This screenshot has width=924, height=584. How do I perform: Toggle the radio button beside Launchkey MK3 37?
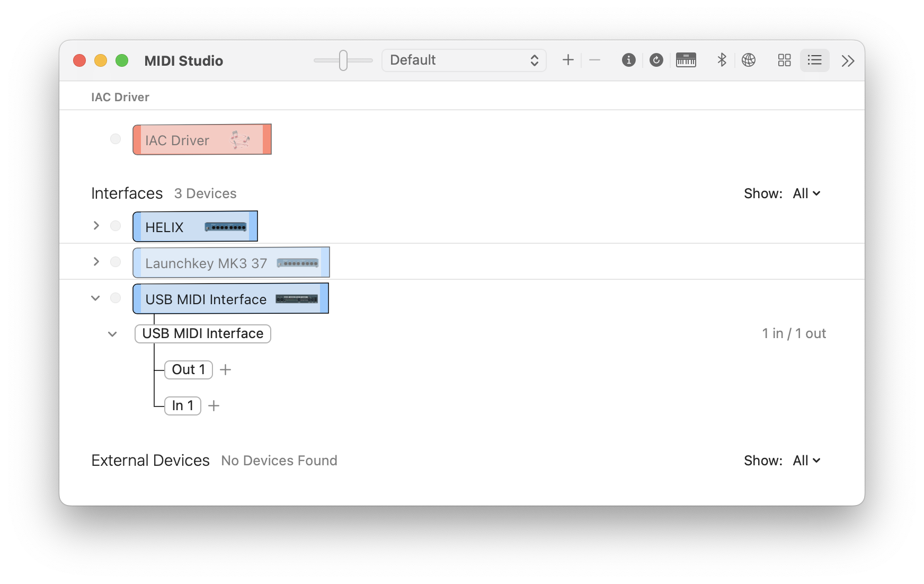point(115,262)
